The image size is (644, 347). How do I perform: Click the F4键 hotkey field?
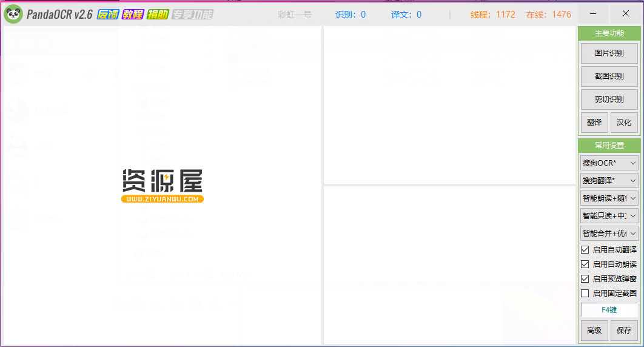pyautogui.click(x=609, y=309)
